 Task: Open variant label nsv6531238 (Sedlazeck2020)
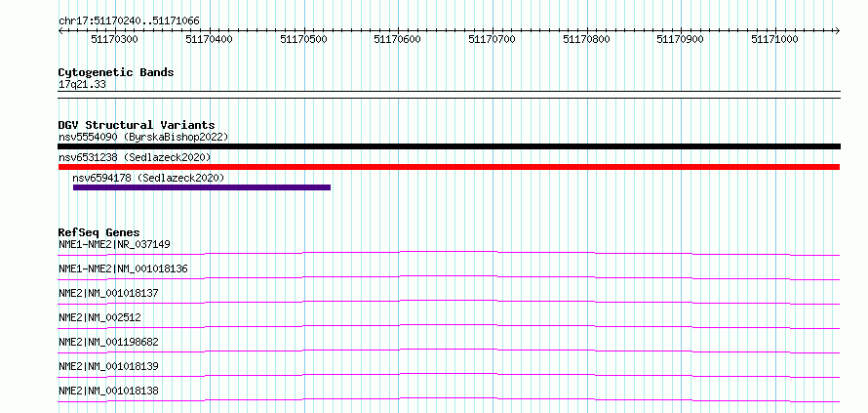[135, 157]
